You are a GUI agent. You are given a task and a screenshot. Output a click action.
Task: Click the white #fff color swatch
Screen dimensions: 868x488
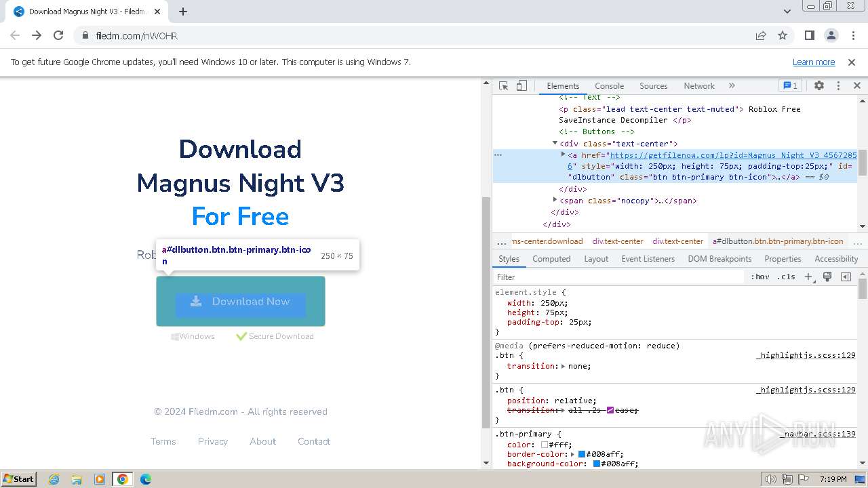pyautogui.click(x=544, y=445)
